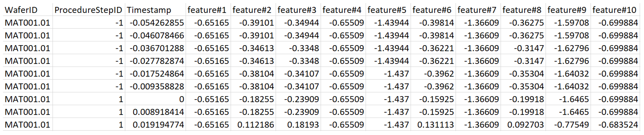Select the feature#1 header cell
644x135 pixels.
[x=208, y=10]
